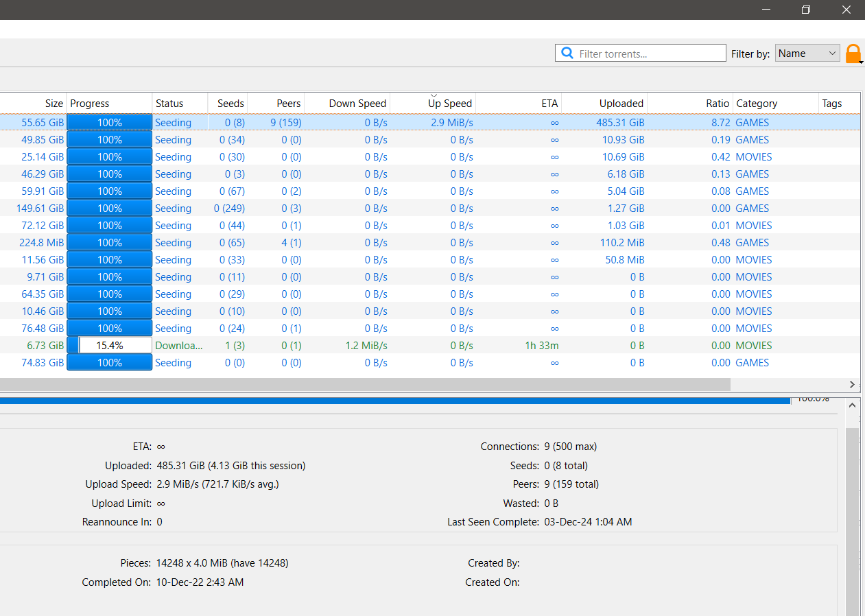Image resolution: width=865 pixels, height=616 pixels.
Task: Click the orange lock icon
Action: pos(853,54)
